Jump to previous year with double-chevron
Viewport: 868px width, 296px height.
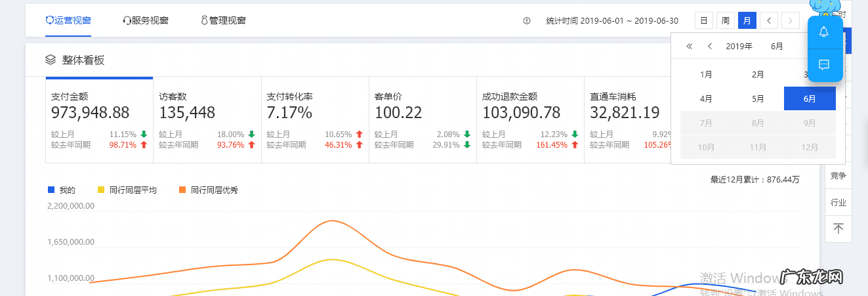pos(689,47)
